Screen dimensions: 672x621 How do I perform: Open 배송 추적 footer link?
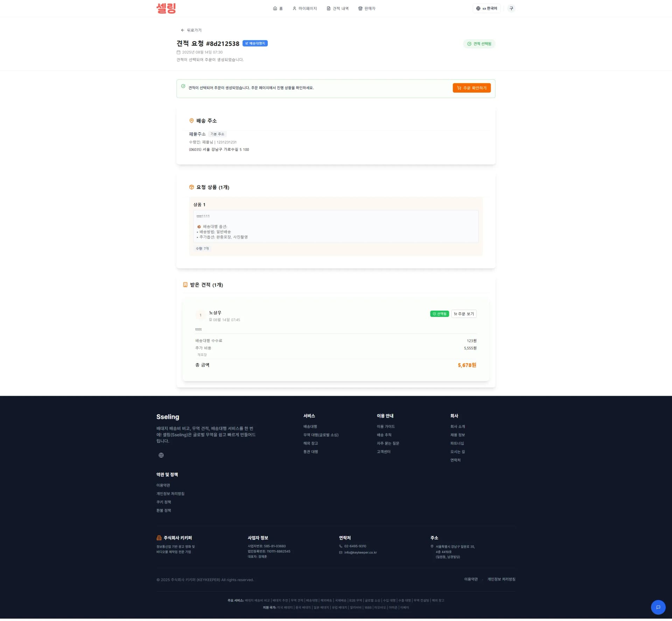tap(384, 435)
